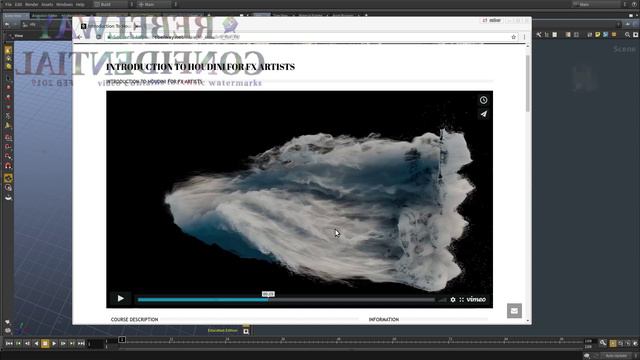Open the Render menu in Houdini

pos(31,4)
